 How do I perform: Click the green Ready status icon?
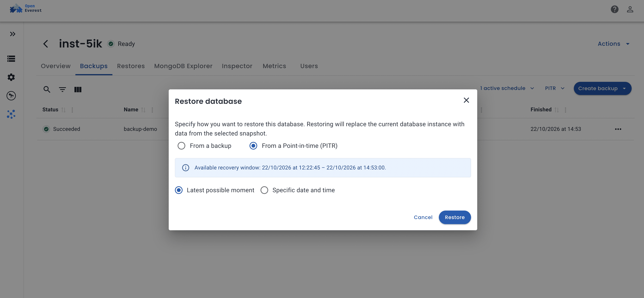pos(111,44)
